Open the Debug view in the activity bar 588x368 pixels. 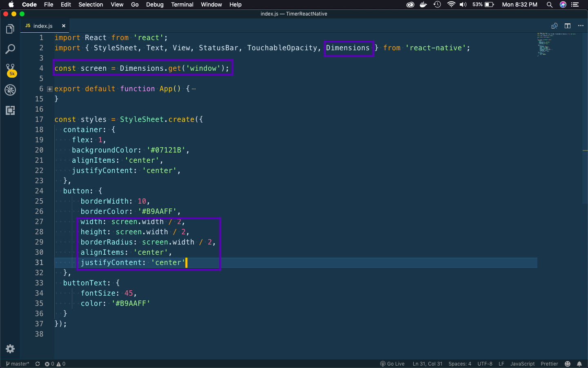tap(10, 90)
